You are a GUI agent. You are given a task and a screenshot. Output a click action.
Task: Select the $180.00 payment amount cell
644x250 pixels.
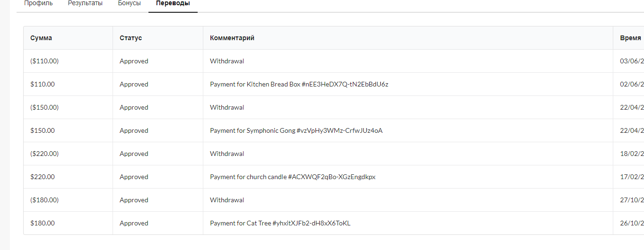tap(43, 223)
